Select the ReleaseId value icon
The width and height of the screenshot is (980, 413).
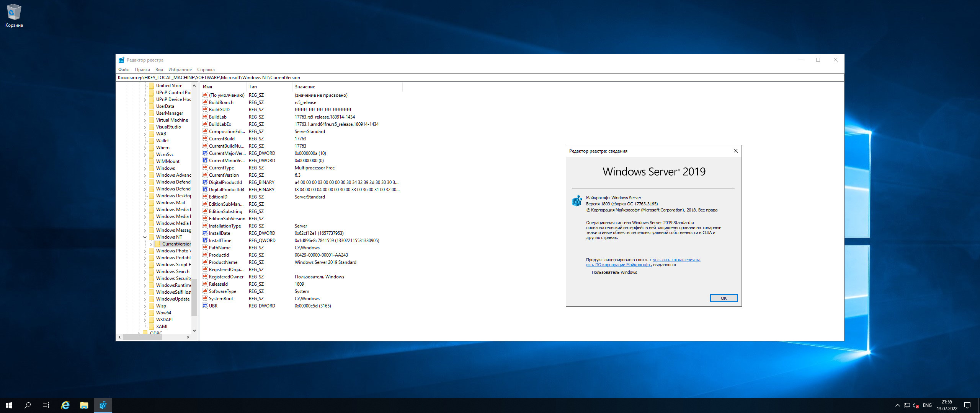click(205, 284)
